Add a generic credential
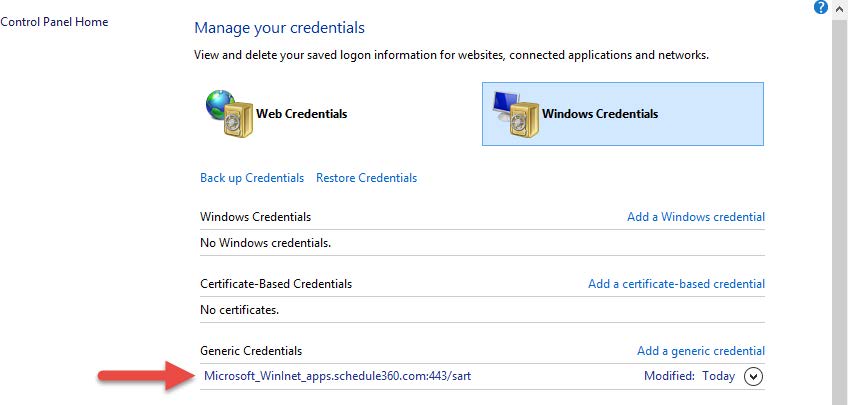 701,351
